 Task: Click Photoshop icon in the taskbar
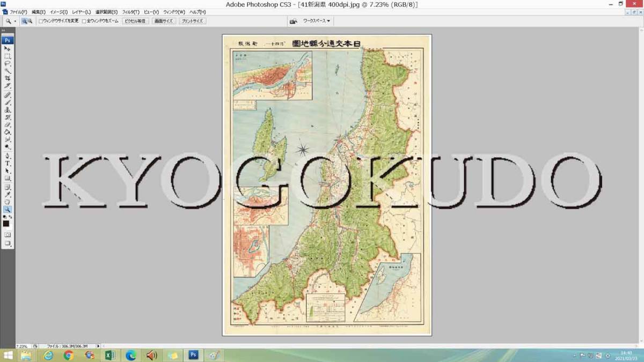[x=193, y=355]
